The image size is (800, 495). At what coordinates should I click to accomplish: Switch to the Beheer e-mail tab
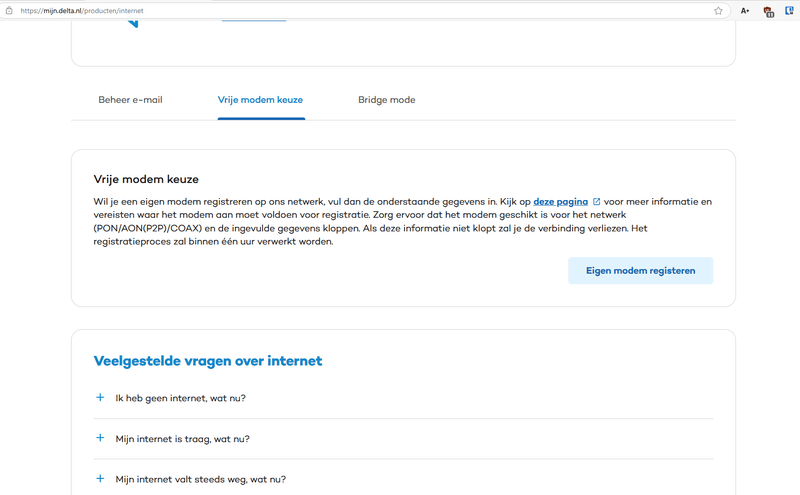130,100
